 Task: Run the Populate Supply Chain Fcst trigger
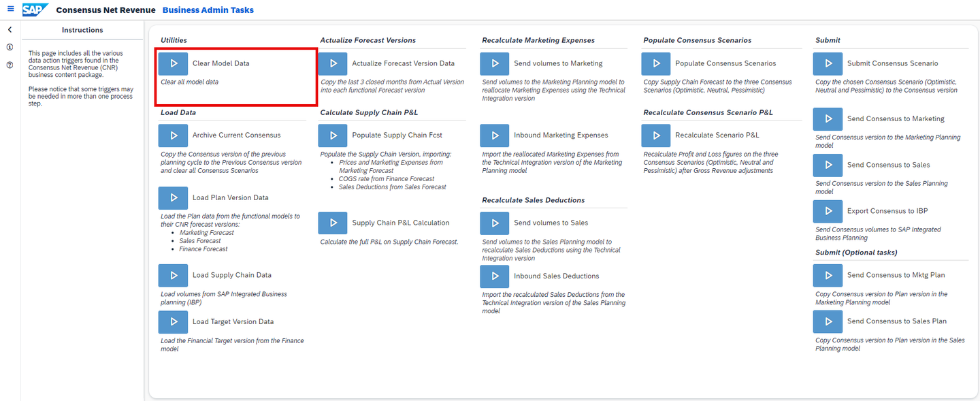[x=333, y=135]
